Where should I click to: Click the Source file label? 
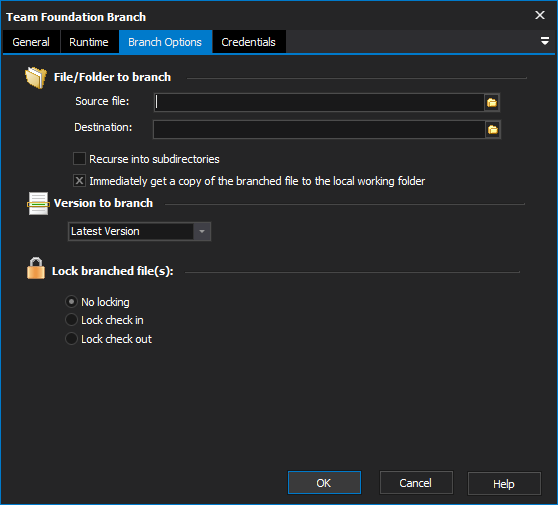pyautogui.click(x=102, y=101)
